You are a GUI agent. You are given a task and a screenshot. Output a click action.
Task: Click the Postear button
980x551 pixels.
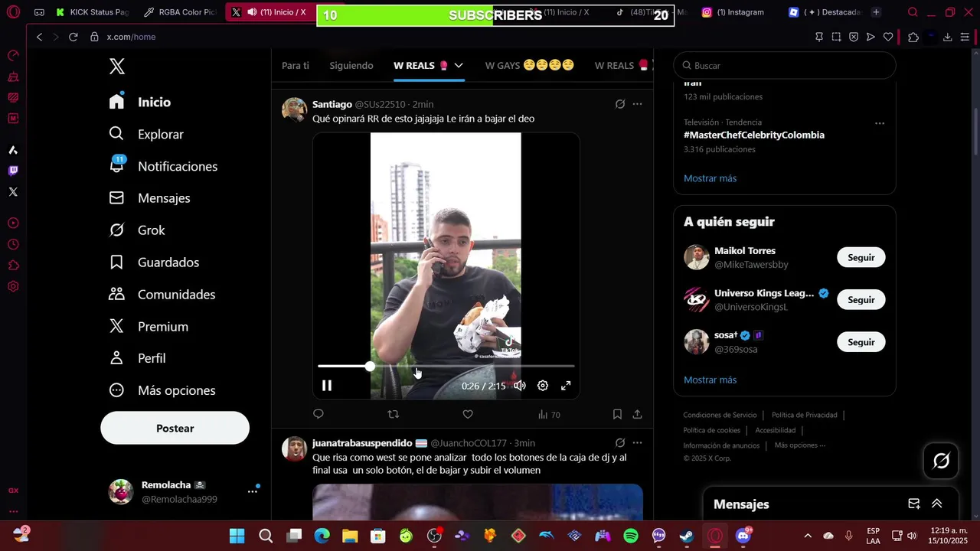(x=175, y=429)
